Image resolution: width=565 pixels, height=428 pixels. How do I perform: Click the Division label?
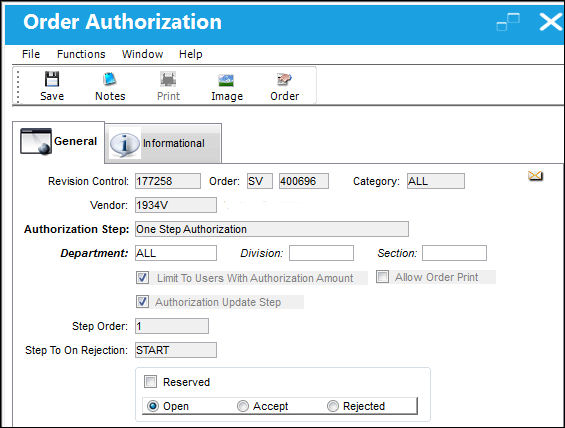point(262,253)
